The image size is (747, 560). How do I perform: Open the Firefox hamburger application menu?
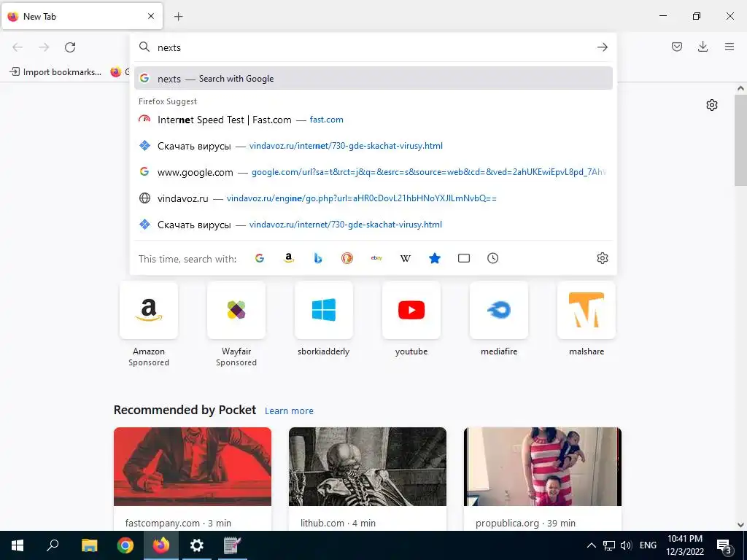729,47
